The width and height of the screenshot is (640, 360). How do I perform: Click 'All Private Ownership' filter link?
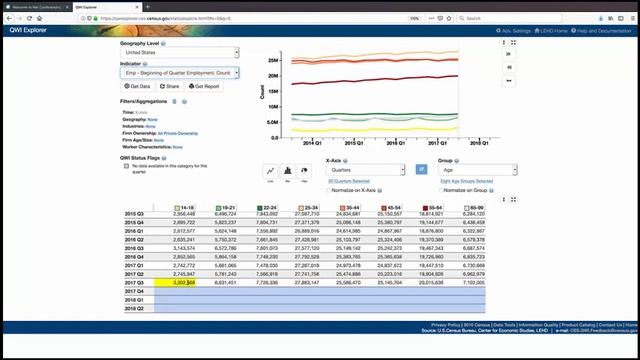pyautogui.click(x=178, y=133)
